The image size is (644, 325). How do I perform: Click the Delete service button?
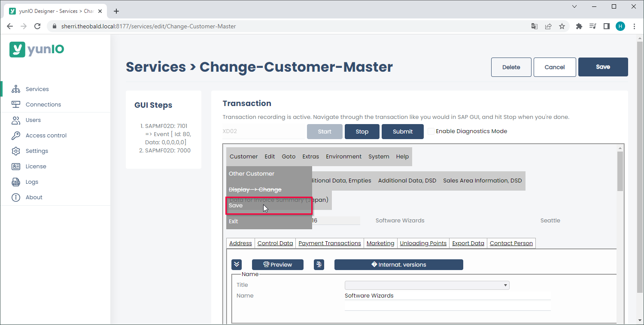(511, 67)
